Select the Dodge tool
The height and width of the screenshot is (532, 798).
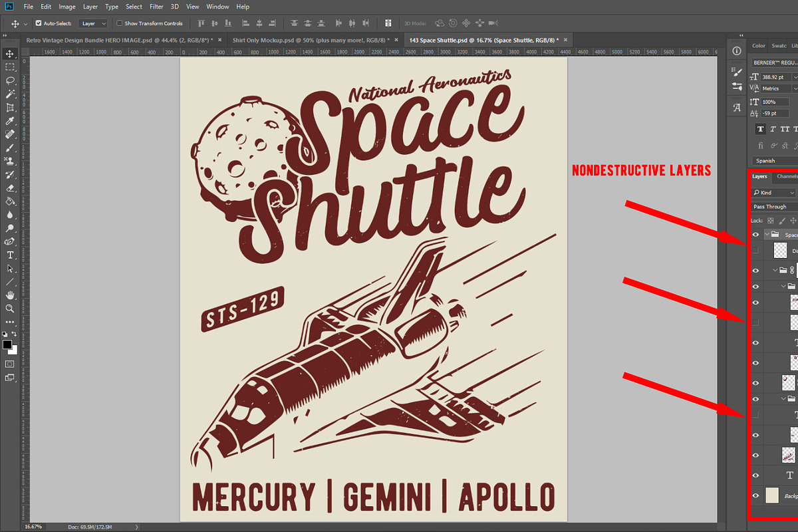(x=10, y=228)
